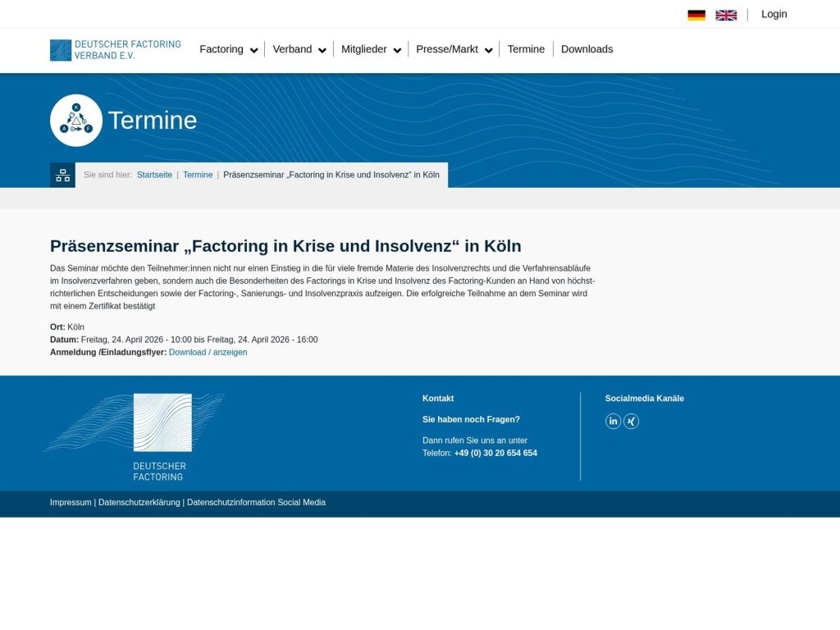Click the sitemap icon beside the breadcrumb
This screenshot has width=840, height=630.
click(x=62, y=175)
